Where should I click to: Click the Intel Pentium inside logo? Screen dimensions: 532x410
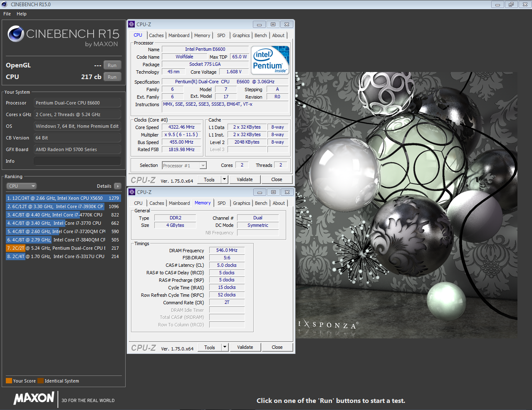pyautogui.click(x=270, y=60)
